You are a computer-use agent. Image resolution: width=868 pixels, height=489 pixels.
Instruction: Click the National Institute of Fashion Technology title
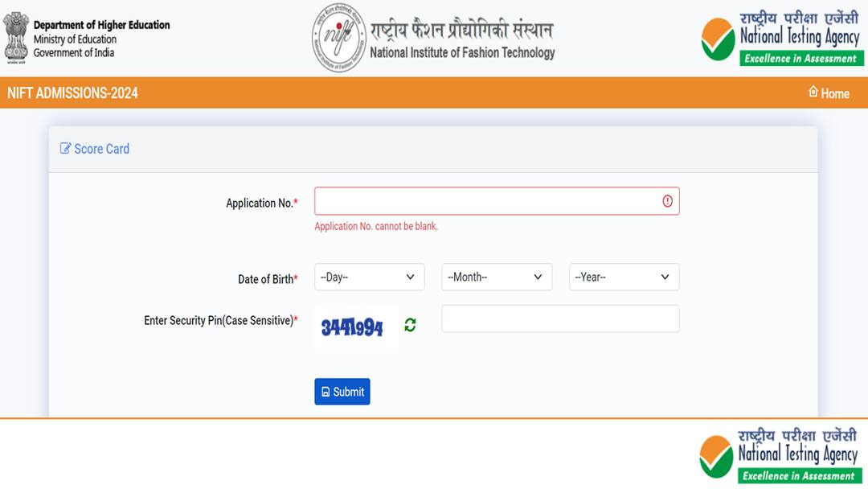462,52
